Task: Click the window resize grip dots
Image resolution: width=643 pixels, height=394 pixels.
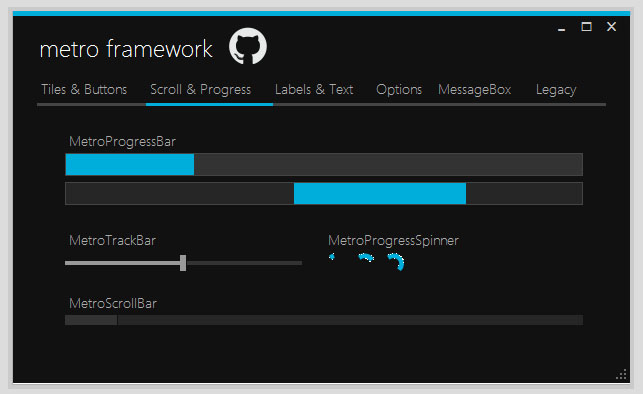Action: tap(622, 375)
